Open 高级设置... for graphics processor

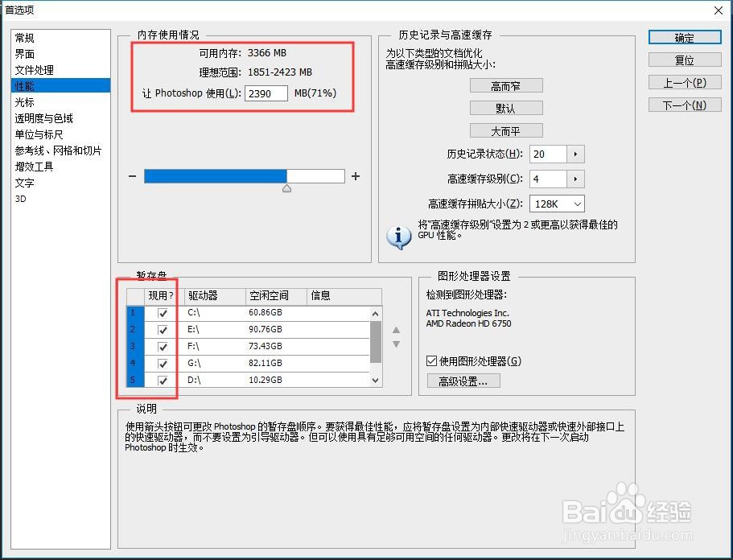[463, 381]
